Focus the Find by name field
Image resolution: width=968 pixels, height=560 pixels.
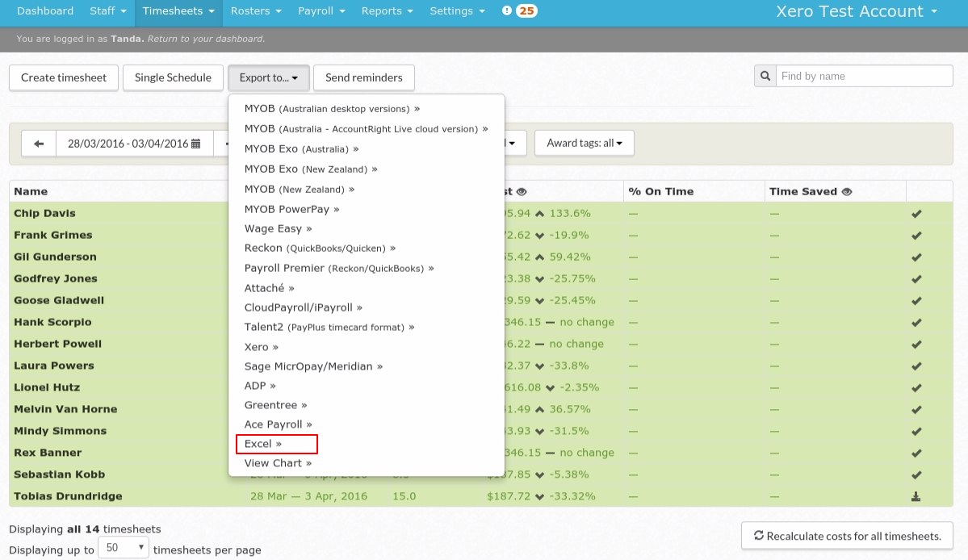[x=864, y=76]
